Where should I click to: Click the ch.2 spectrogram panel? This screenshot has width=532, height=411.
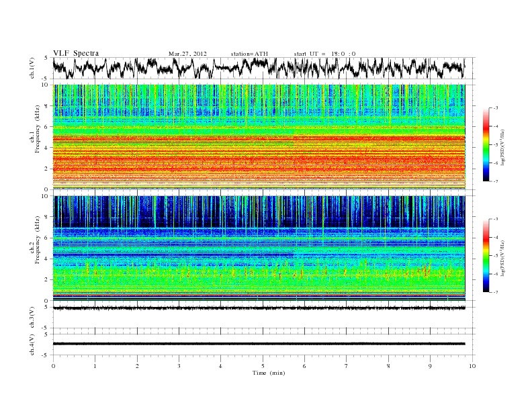[259, 248]
